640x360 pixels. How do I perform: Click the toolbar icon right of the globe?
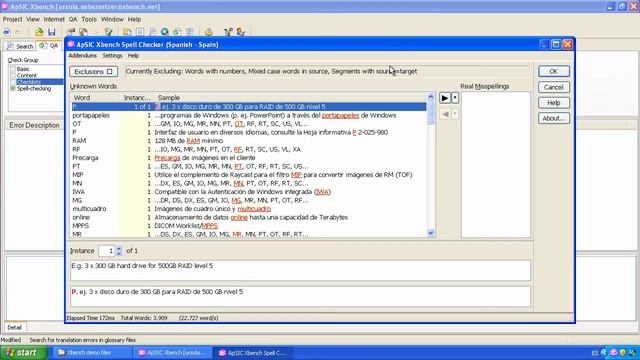click(x=177, y=31)
